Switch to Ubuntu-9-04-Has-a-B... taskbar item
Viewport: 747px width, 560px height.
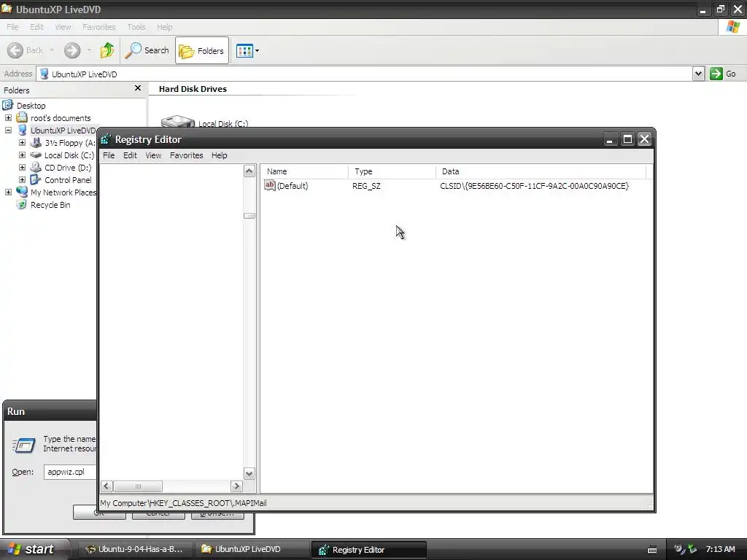pyautogui.click(x=134, y=549)
